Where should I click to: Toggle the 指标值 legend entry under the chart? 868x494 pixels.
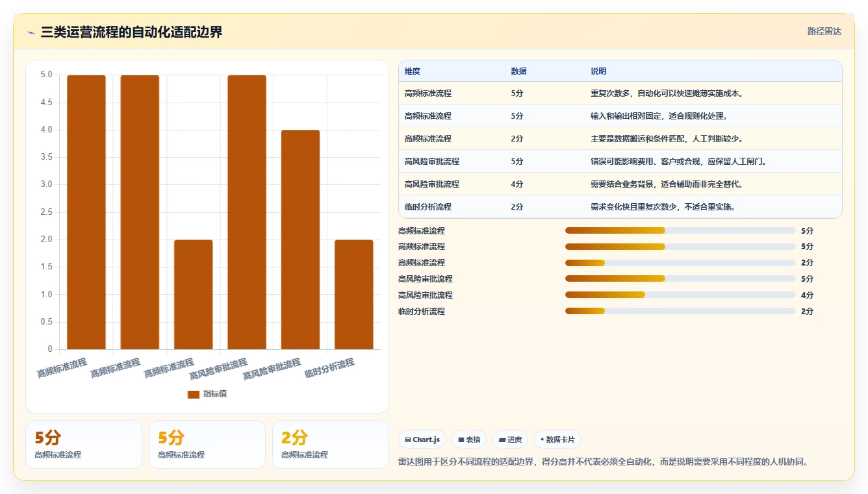pyautogui.click(x=207, y=394)
